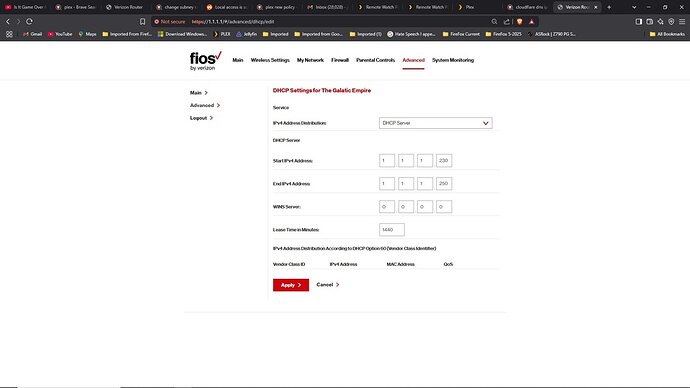Open a new tab with the plus button
690x388 pixels.
[x=609, y=7]
